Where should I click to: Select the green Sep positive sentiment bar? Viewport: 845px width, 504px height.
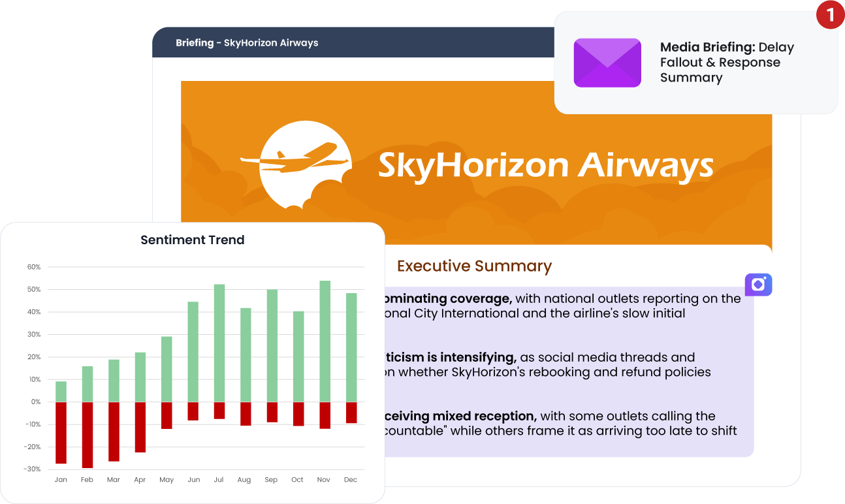272,346
